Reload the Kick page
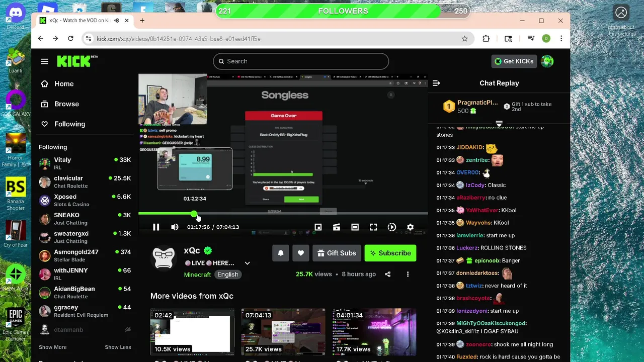The height and width of the screenshot is (362, 644). (70, 38)
